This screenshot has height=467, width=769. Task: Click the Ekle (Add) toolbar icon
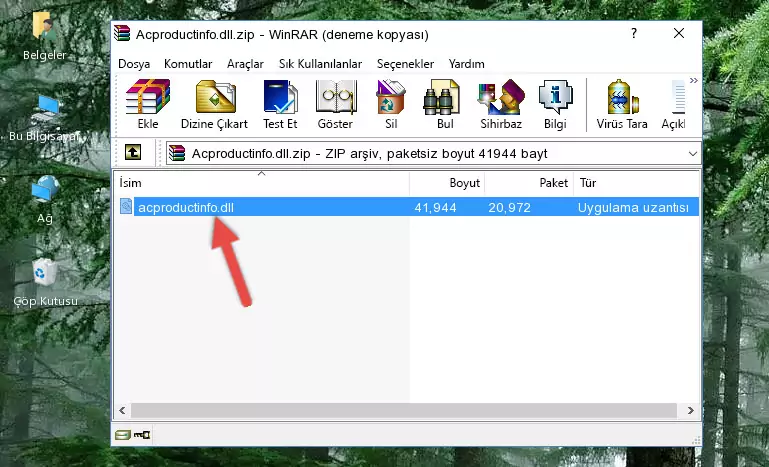click(148, 104)
